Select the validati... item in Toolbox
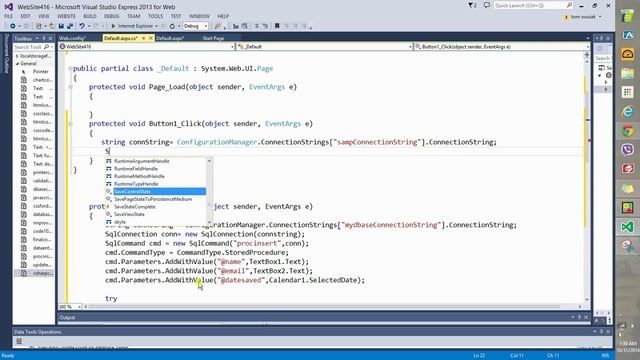640x360 pixels. coord(37,181)
